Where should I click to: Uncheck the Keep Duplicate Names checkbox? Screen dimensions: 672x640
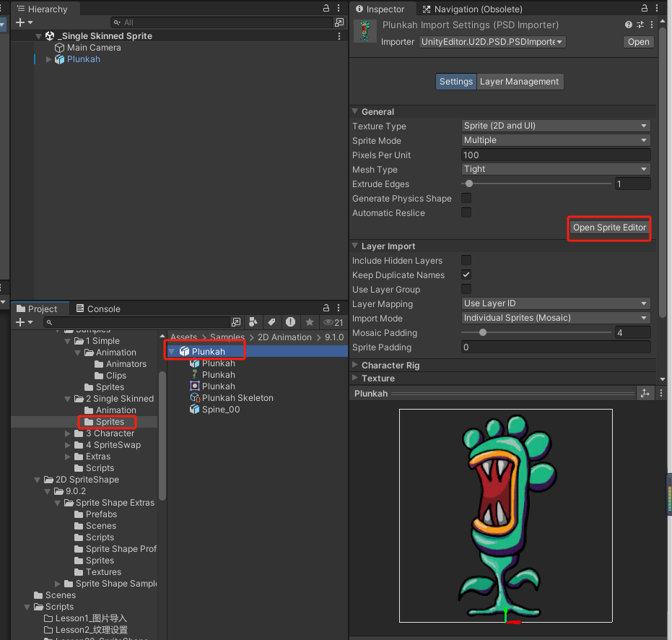pos(466,275)
